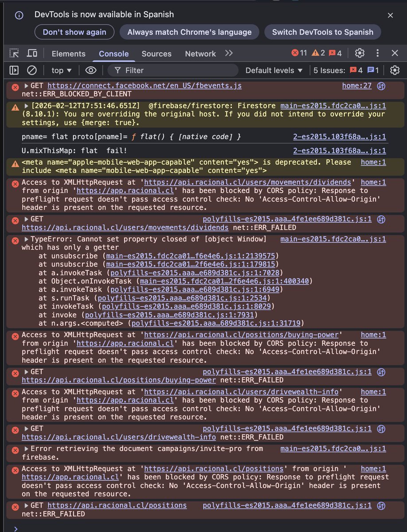Open the Sources tab
This screenshot has height=532, width=407.
(157, 54)
